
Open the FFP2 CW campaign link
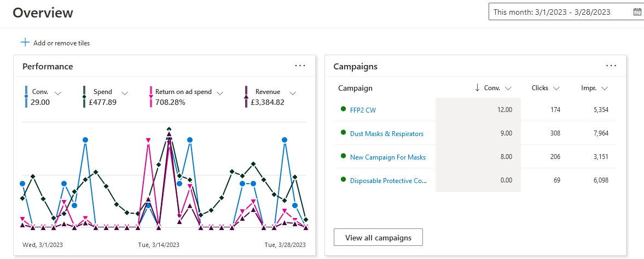(363, 110)
